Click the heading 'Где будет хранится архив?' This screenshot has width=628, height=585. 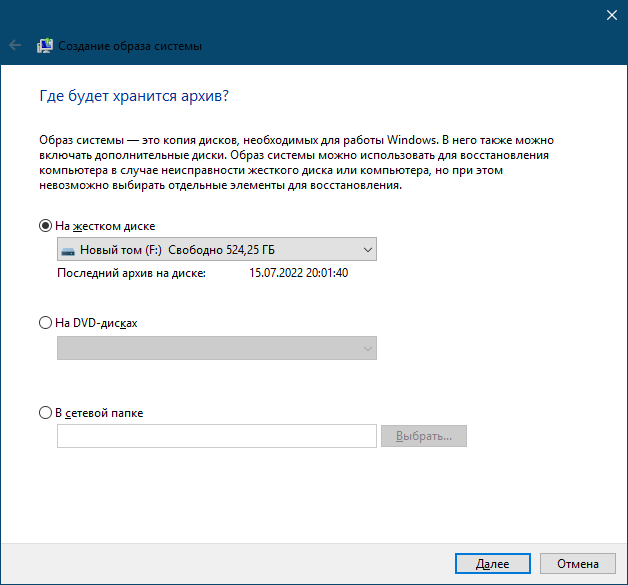(134, 96)
